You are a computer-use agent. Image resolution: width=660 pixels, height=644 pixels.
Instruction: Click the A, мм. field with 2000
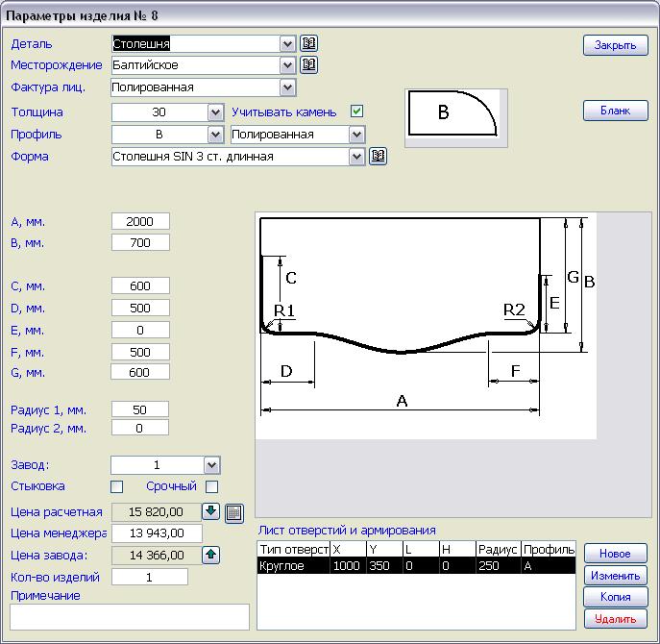[140, 221]
